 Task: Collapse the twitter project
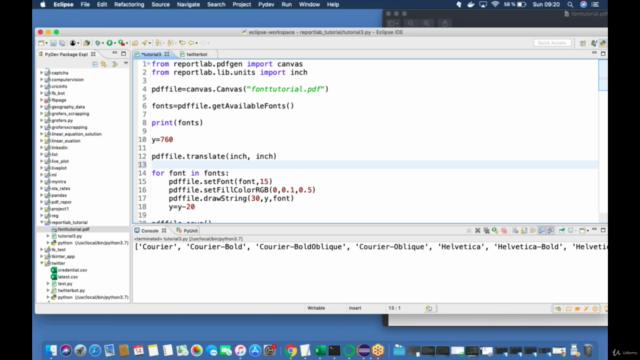point(41,263)
